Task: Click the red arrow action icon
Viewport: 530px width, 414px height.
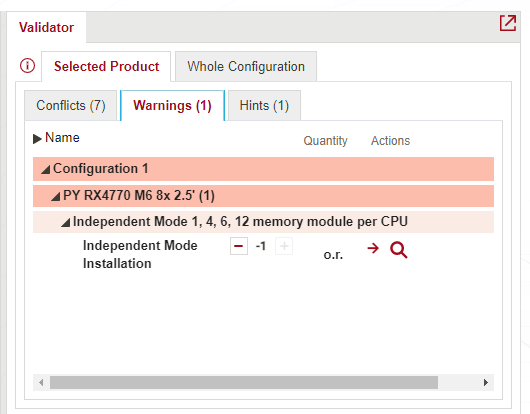Action: pos(373,248)
